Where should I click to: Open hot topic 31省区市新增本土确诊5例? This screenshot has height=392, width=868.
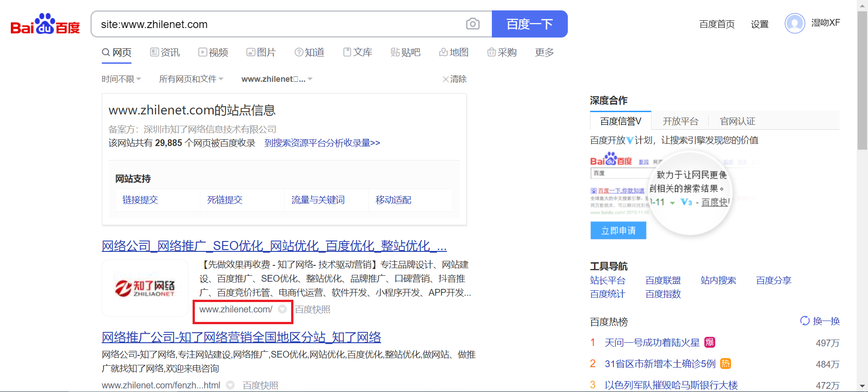coord(660,364)
